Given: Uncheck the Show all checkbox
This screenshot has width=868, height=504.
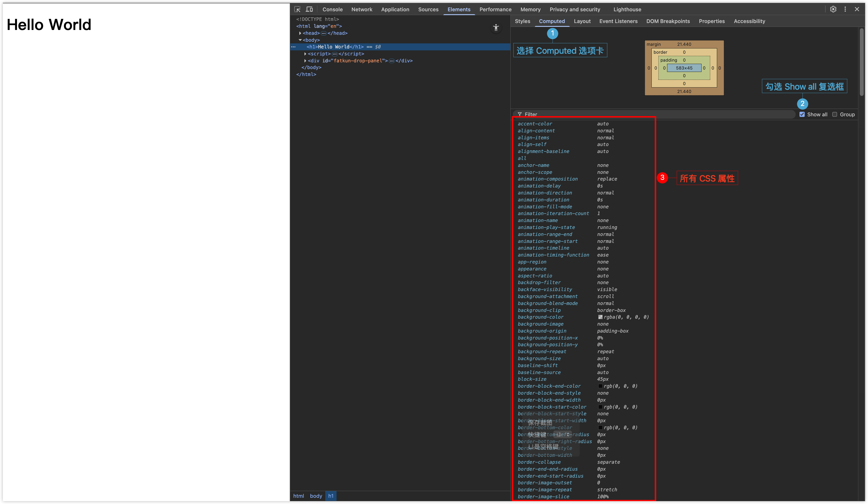Looking at the screenshot, I should pyautogui.click(x=802, y=114).
